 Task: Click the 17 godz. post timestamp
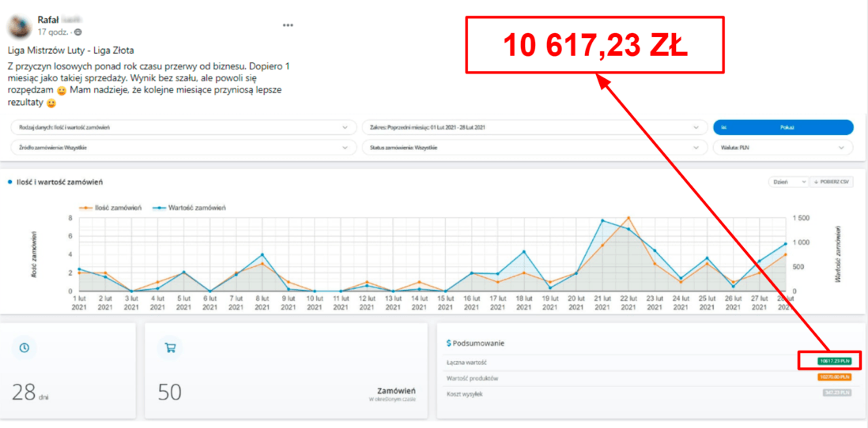click(x=53, y=32)
